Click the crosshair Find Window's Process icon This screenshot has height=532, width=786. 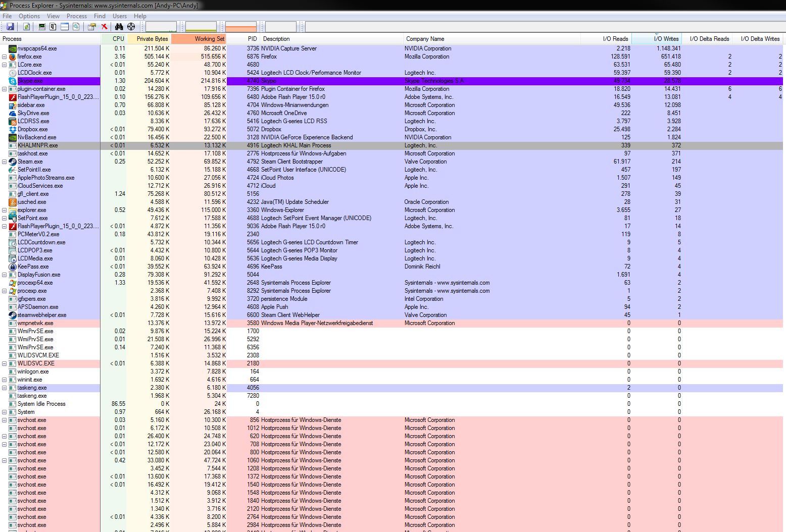pos(131,27)
